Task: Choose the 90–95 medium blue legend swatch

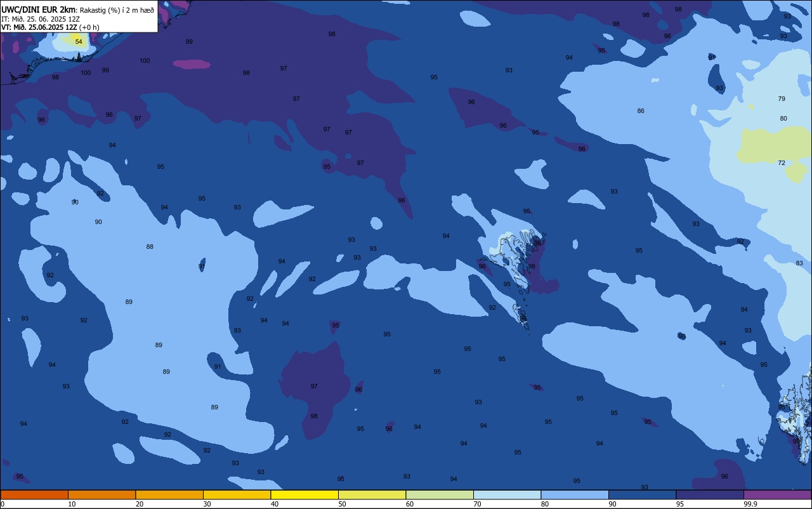Action: [642, 494]
